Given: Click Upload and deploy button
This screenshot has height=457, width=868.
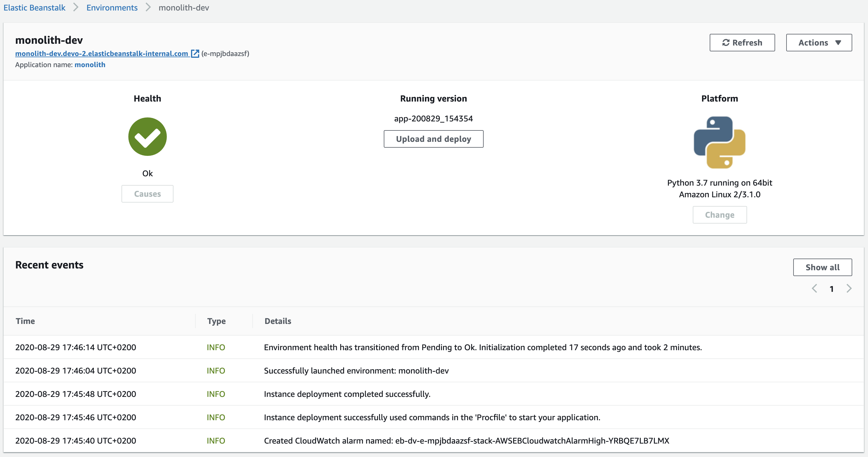Looking at the screenshot, I should point(433,139).
